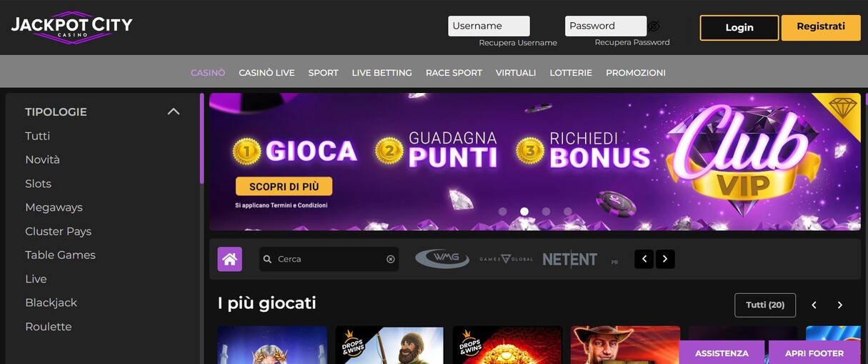Switch to the fourth banner carousel dot

coord(568,212)
